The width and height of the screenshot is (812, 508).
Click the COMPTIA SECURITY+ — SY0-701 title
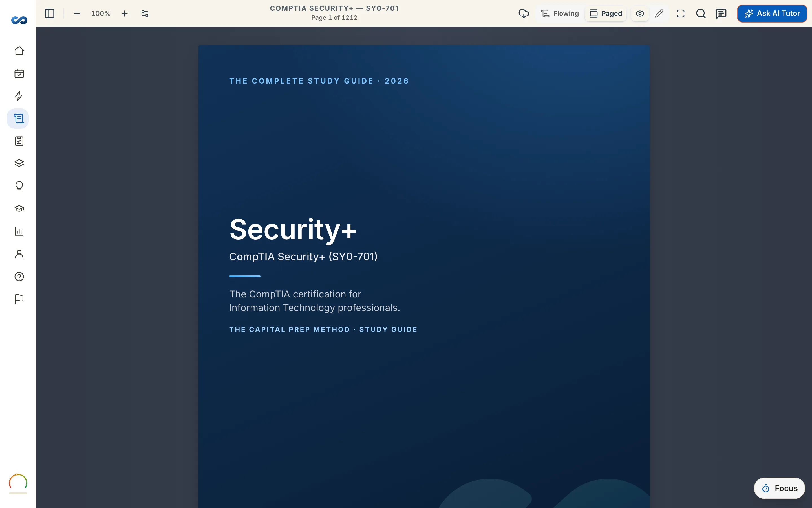pos(334,8)
